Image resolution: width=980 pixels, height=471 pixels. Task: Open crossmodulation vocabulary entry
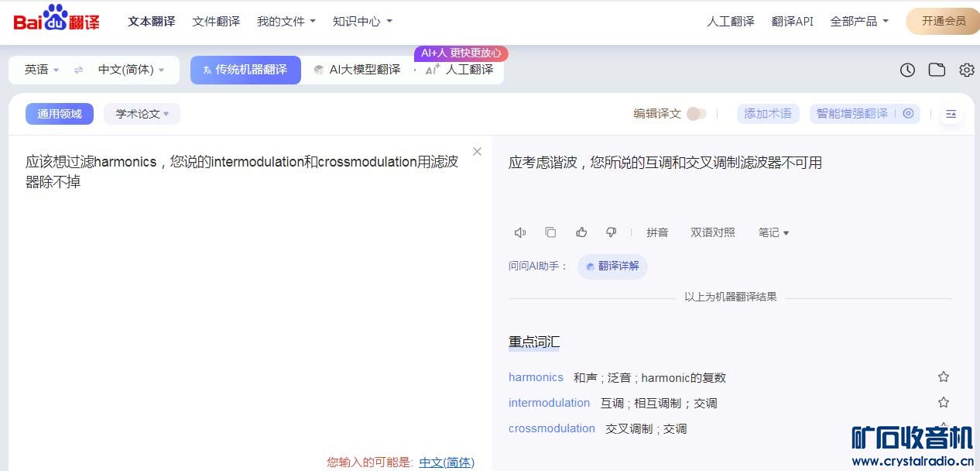coord(552,428)
